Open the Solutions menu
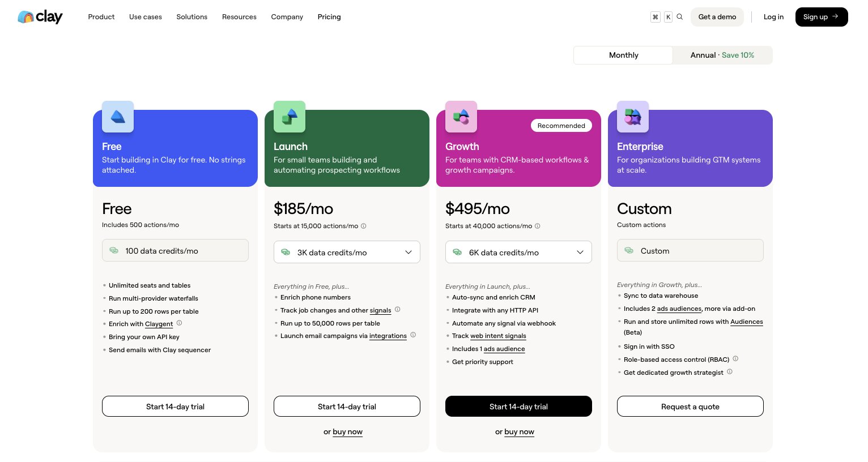The height and width of the screenshot is (462, 868). click(x=192, y=17)
